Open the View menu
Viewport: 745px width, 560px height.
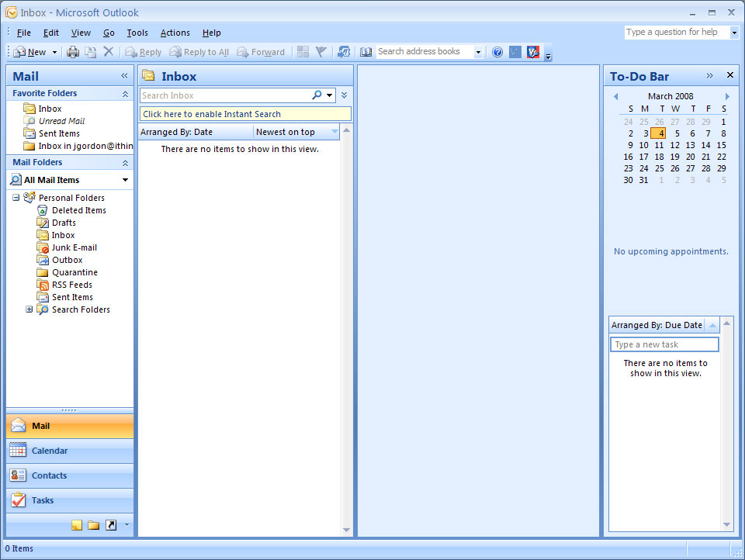(x=81, y=33)
